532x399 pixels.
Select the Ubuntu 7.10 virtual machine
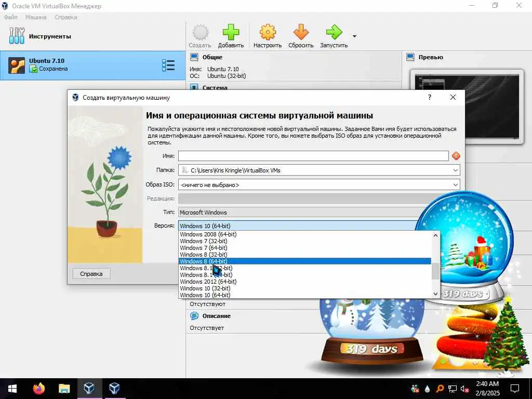point(92,65)
